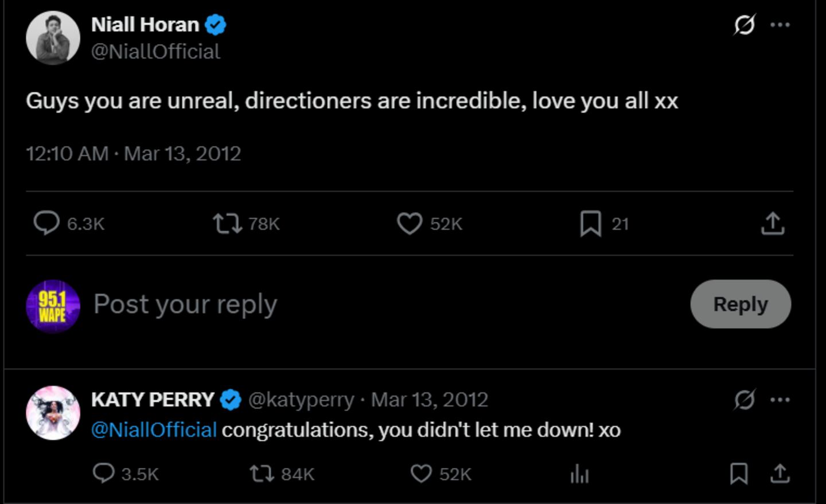This screenshot has width=826, height=504.
Task: Open Niall Horan's profile picture
Action: 53,38
